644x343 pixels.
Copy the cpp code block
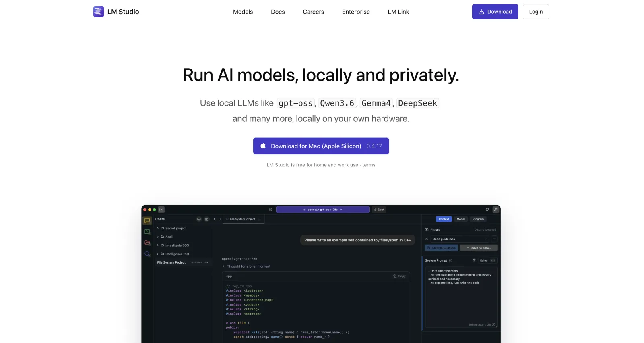coord(400,276)
